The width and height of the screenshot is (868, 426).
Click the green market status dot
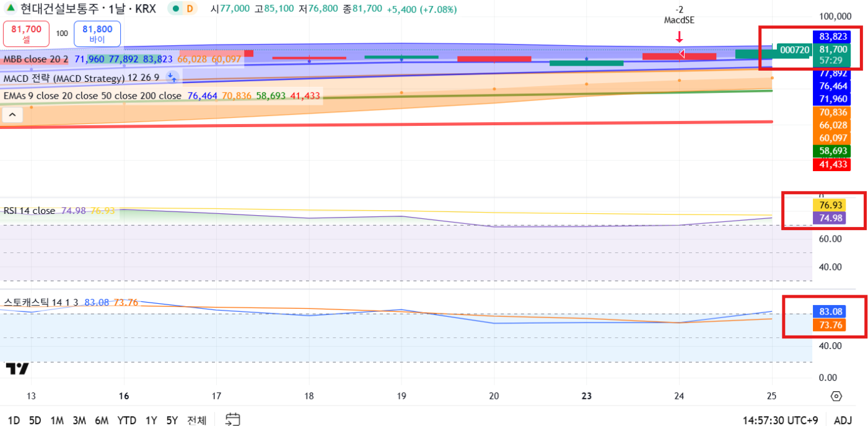(177, 9)
